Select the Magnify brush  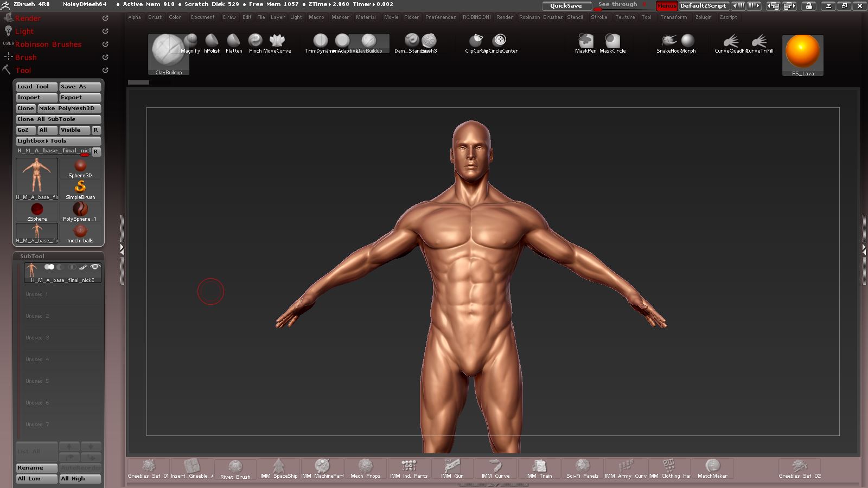click(190, 43)
